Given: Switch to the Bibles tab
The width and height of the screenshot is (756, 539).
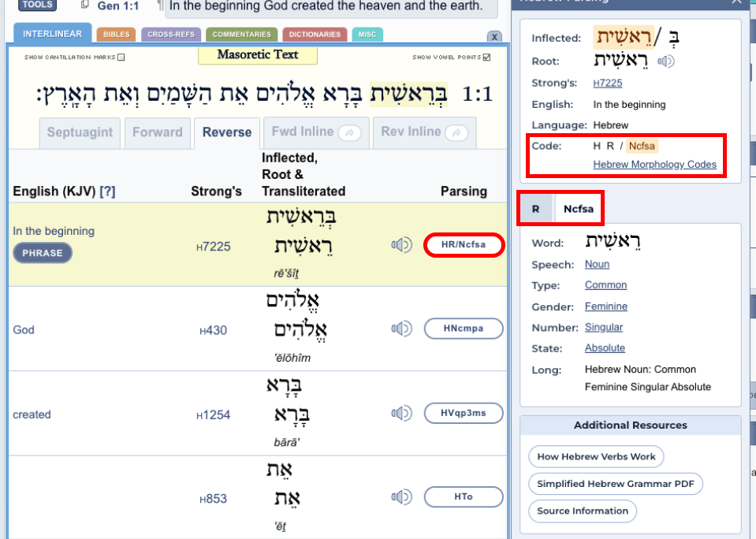Looking at the screenshot, I should (x=116, y=34).
